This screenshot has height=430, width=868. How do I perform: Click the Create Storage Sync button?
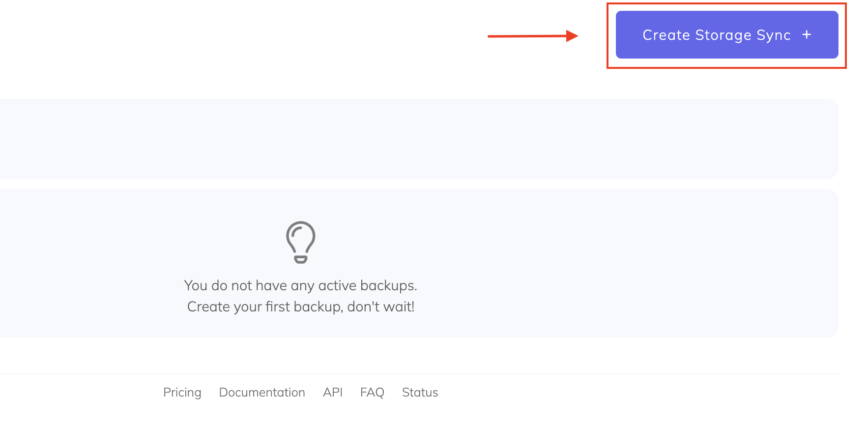point(726,35)
